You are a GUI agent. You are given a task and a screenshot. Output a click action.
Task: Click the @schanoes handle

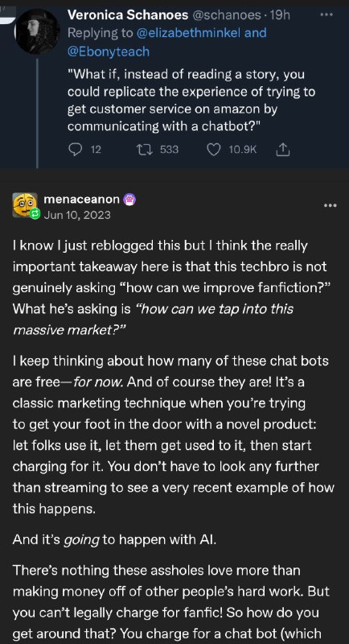coord(226,15)
